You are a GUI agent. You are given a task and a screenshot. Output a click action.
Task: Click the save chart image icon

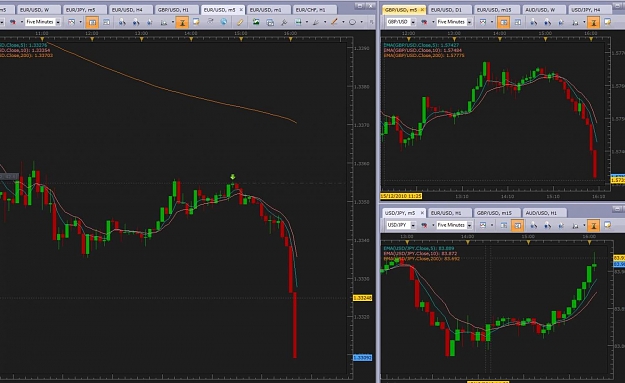click(256, 22)
